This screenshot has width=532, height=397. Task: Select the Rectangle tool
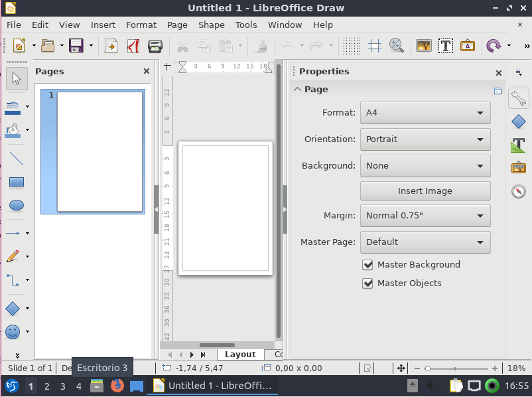[17, 182]
